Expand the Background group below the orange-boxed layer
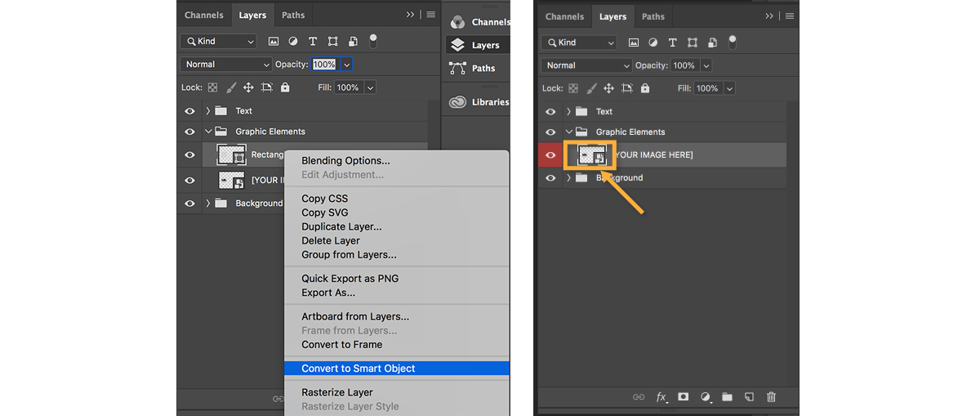 click(568, 177)
